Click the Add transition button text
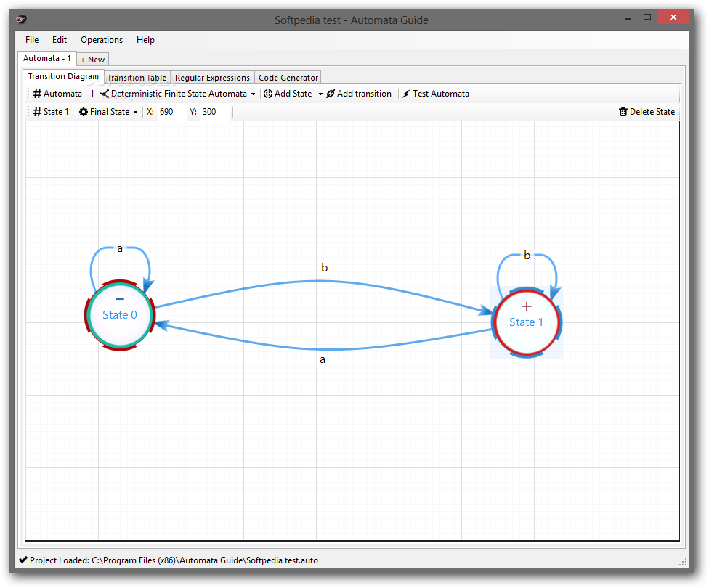Screen dimensions: 709x588 pyautogui.click(x=365, y=94)
